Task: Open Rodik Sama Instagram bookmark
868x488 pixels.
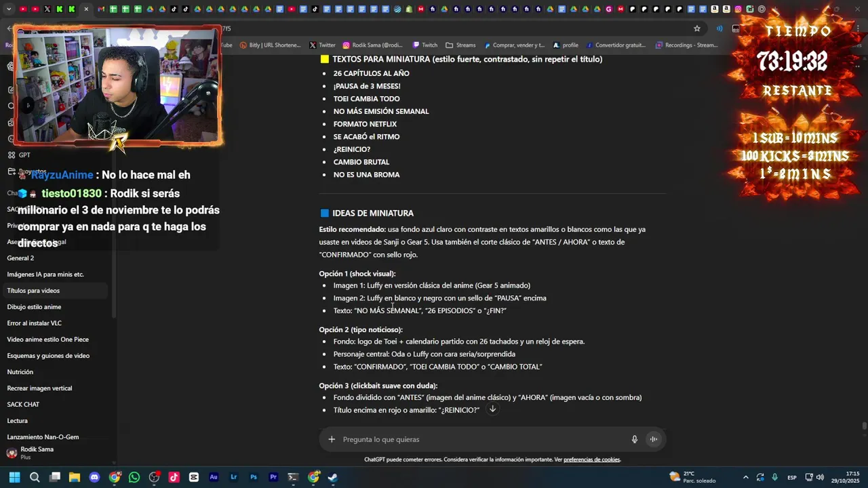Action: pos(372,45)
